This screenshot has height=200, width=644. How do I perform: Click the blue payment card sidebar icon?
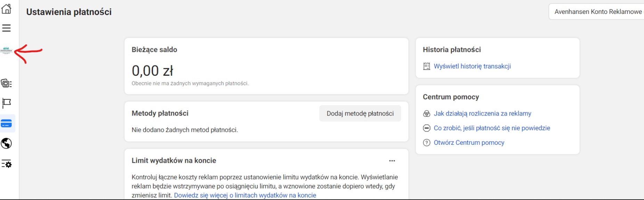[x=6, y=124]
